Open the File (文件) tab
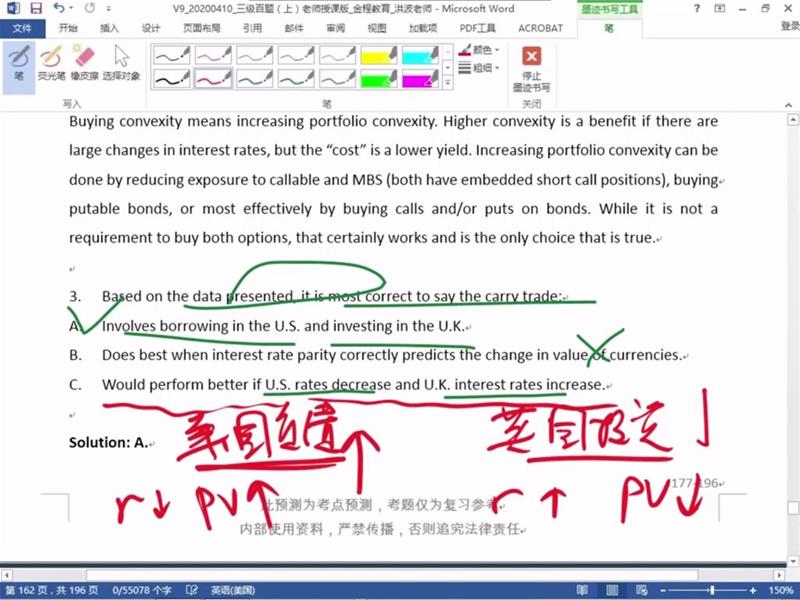This screenshot has width=800, height=600. point(22,28)
